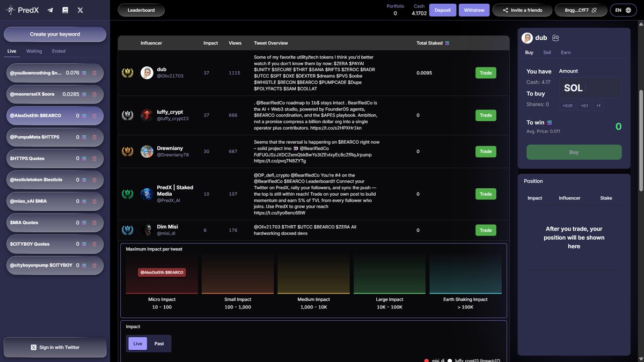644x362 pixels.
Task: Switch to the Sell tab
Action: point(547,53)
